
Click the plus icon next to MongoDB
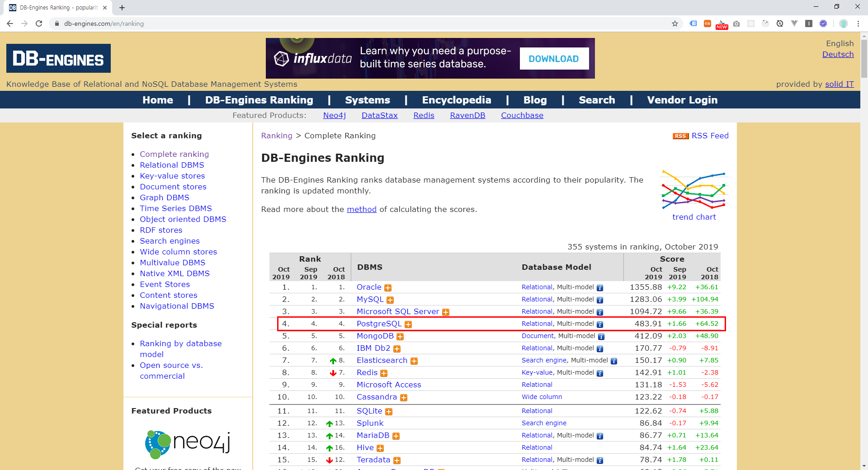pos(400,337)
